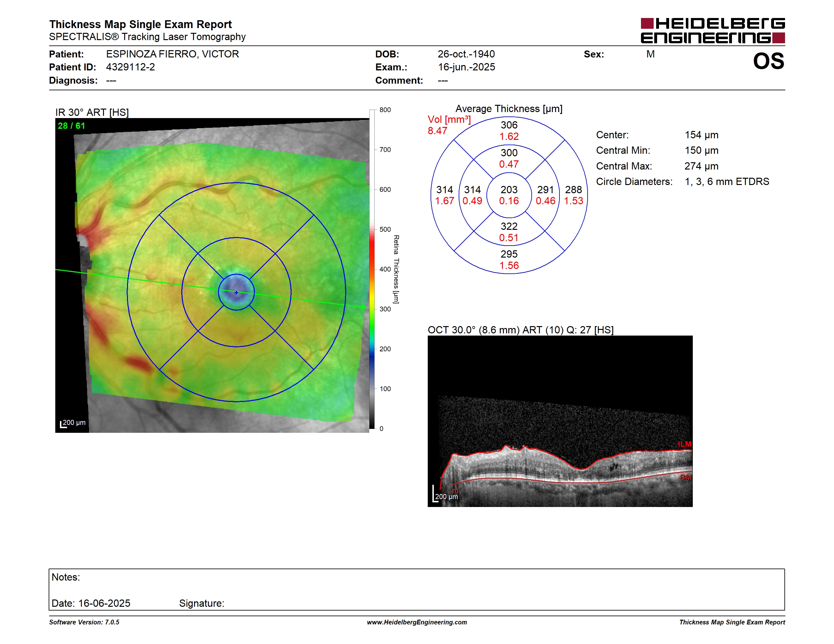This screenshot has height=644, width=834.
Task: Click the Sex value 'M'
Action: pos(650,54)
